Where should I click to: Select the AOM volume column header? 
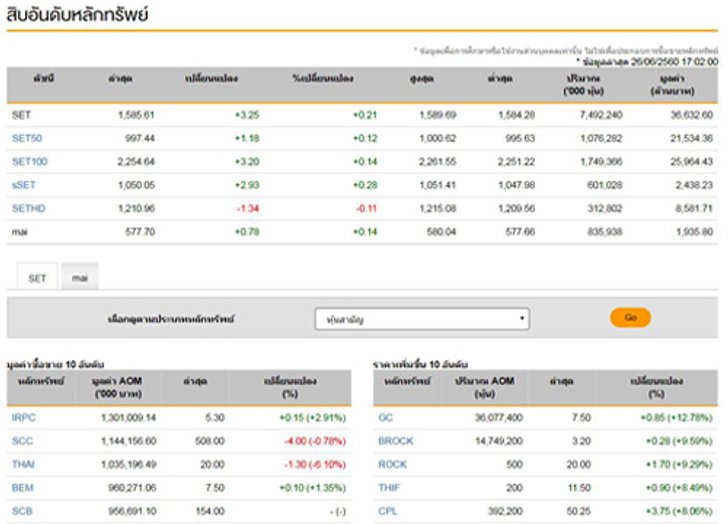pos(485,387)
